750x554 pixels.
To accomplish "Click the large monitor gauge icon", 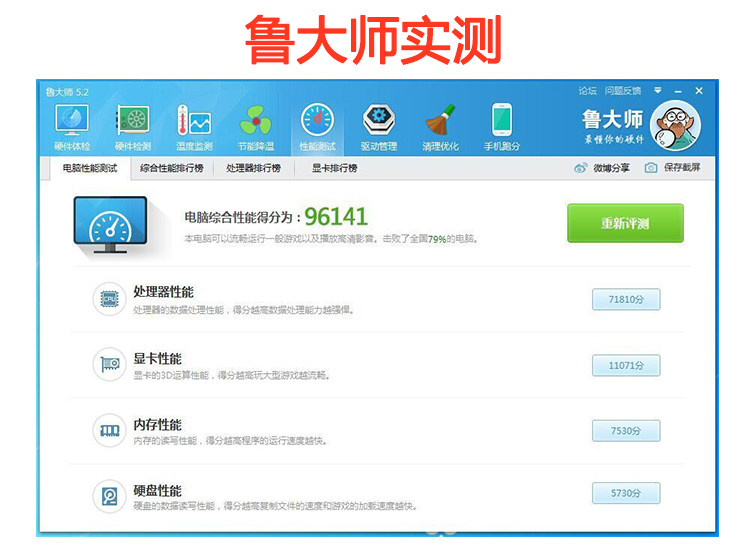I will click(x=110, y=224).
